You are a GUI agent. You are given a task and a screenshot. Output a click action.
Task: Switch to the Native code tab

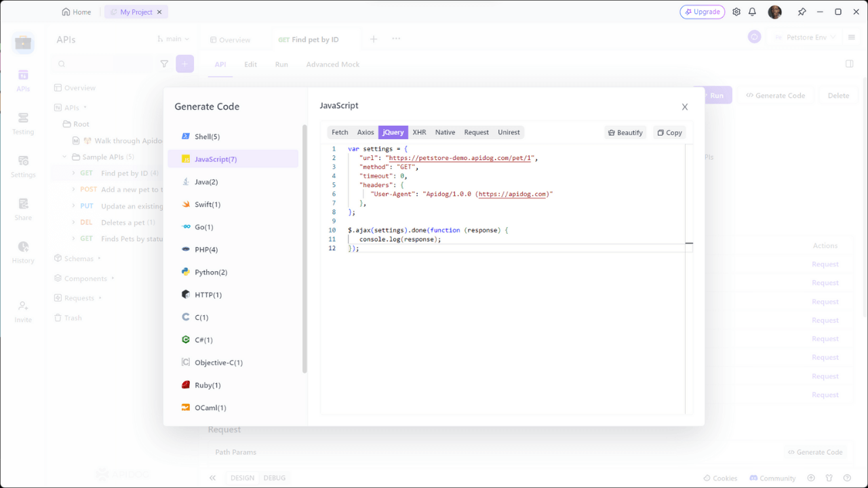pyautogui.click(x=445, y=132)
